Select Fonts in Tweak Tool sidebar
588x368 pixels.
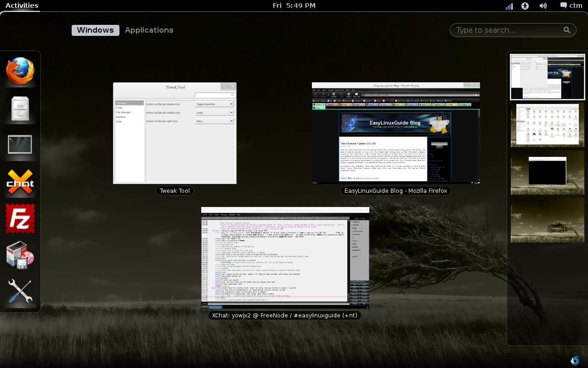click(129, 108)
